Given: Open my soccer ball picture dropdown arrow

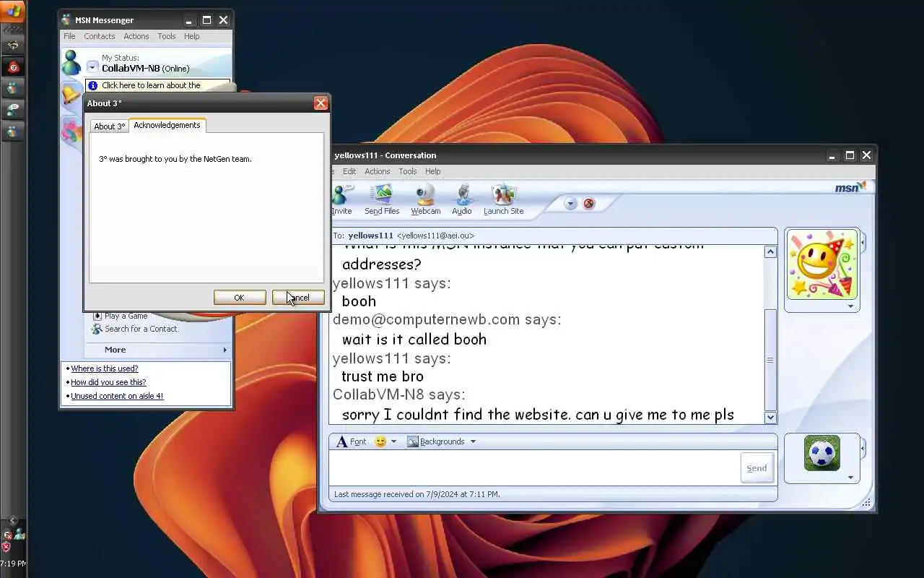Looking at the screenshot, I should point(850,477).
